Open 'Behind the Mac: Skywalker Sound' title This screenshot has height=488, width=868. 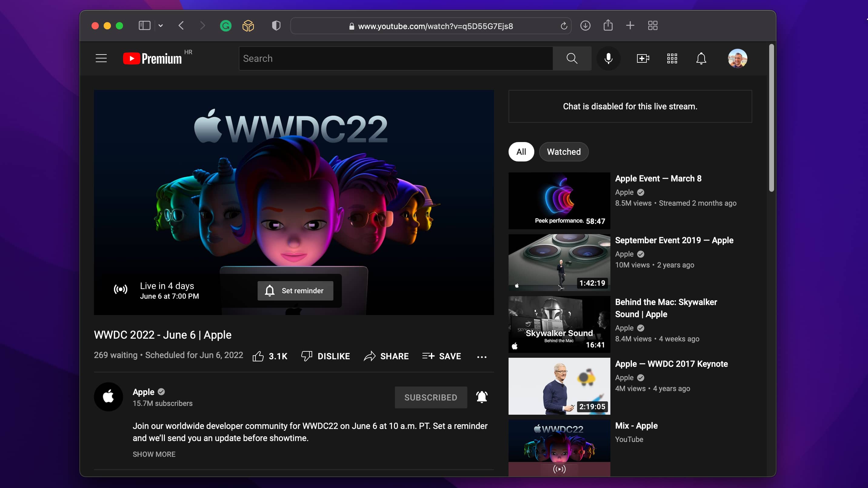pos(666,308)
